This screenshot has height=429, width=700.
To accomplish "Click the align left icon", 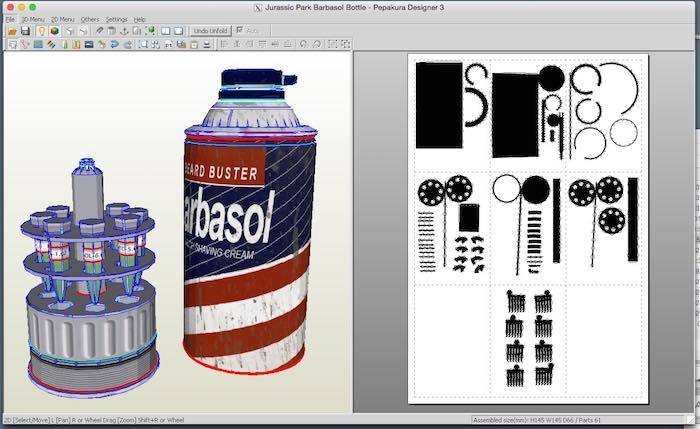I will [x=224, y=44].
